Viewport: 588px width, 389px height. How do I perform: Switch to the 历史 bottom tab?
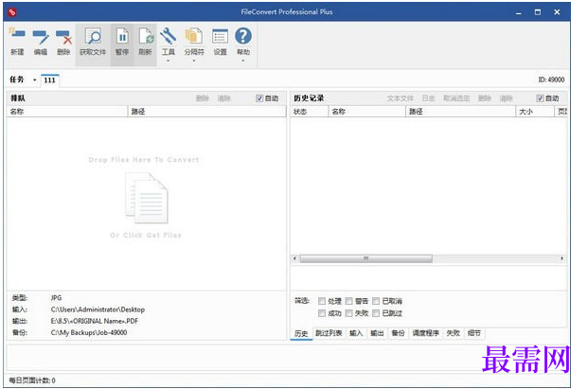[301, 333]
